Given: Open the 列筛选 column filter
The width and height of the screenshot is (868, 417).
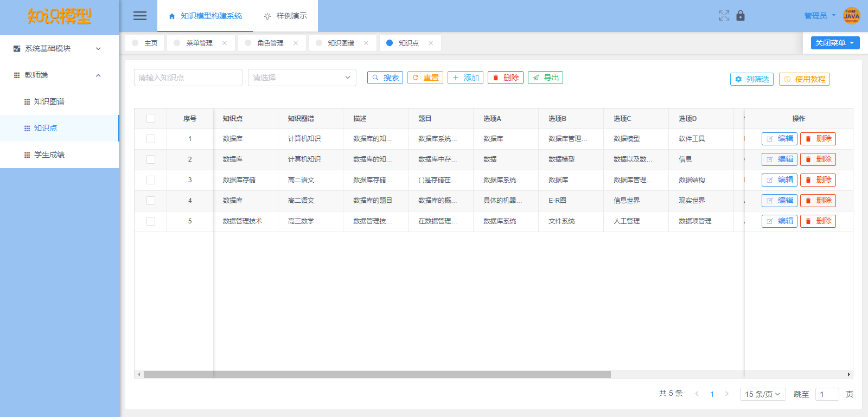Looking at the screenshot, I should (x=751, y=79).
